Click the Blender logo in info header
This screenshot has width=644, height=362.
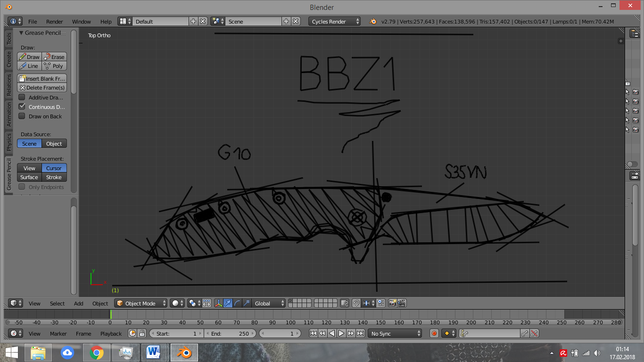372,22
